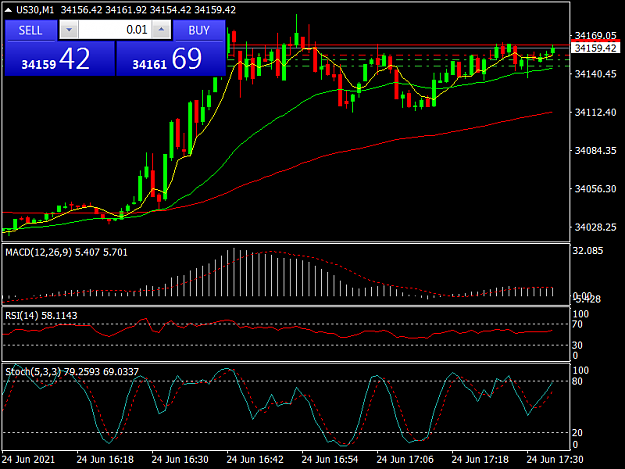Click the current price label 34159.42
This screenshot has height=469, width=625.
click(596, 48)
